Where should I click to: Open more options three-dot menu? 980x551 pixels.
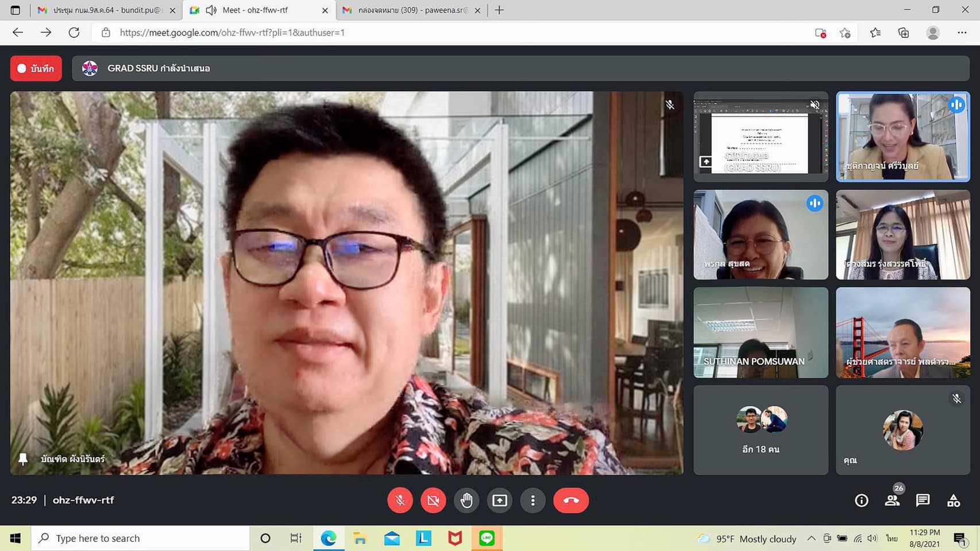(x=533, y=500)
